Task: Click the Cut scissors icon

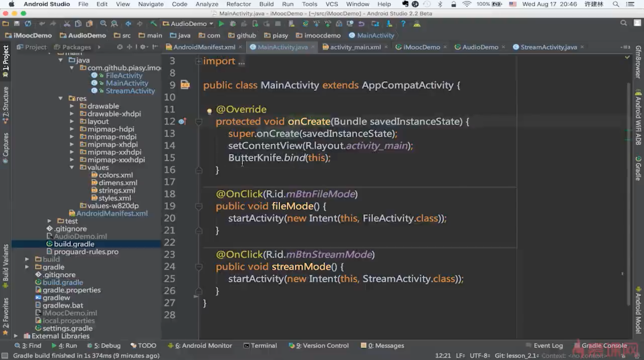Action: 67,24
